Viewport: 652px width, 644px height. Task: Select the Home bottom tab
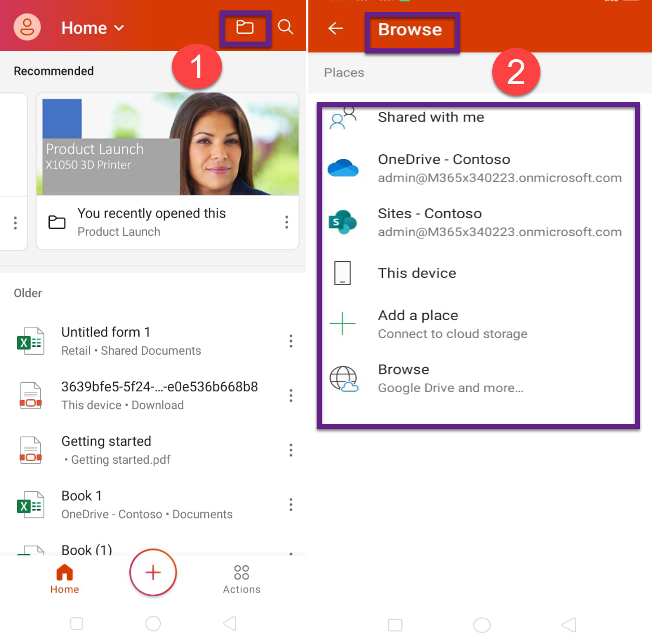click(64, 579)
